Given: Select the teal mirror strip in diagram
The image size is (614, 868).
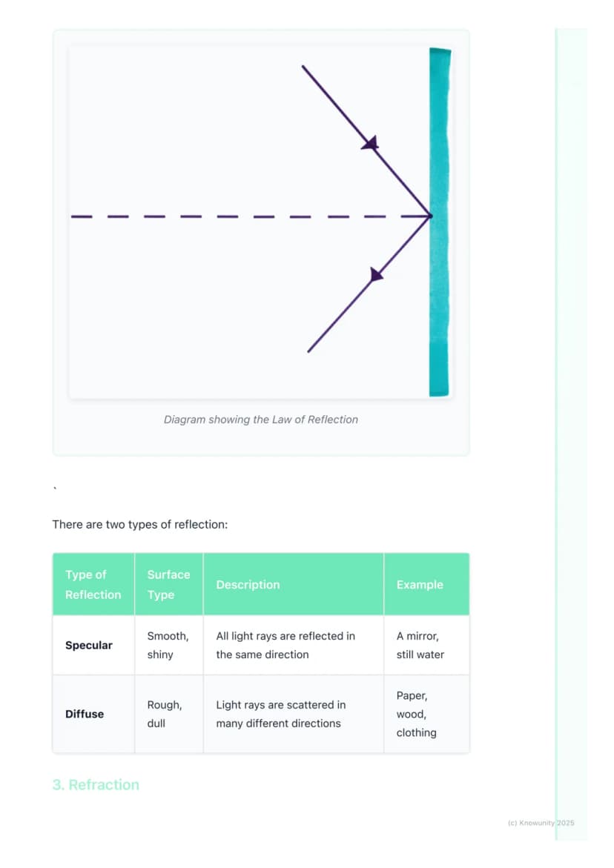Looking at the screenshot, I should (x=440, y=222).
